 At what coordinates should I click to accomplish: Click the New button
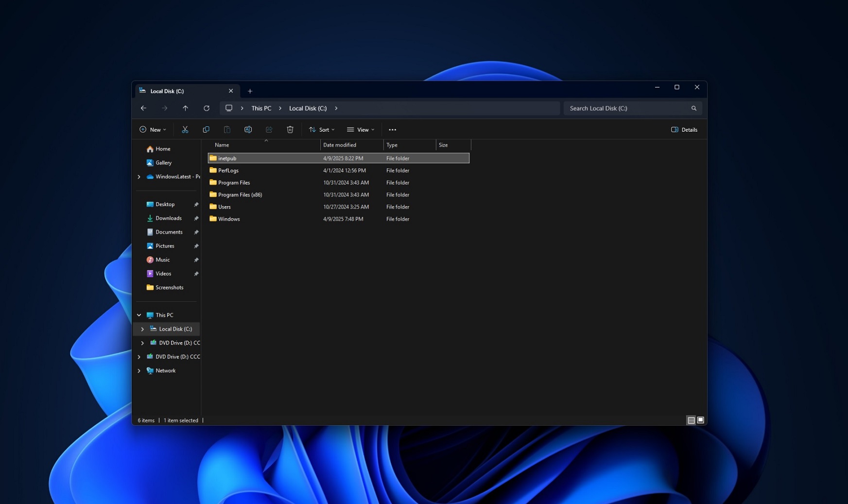coord(153,129)
